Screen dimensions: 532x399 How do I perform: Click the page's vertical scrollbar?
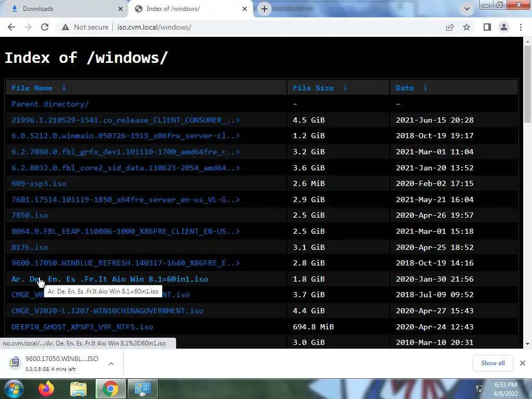tap(527, 85)
